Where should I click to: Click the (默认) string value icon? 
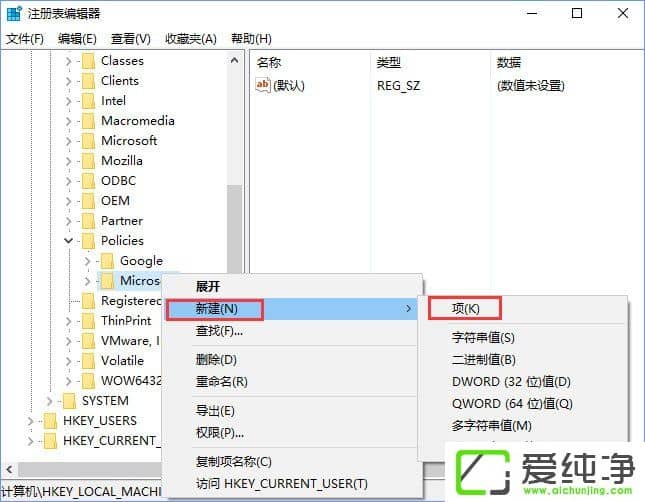click(264, 86)
